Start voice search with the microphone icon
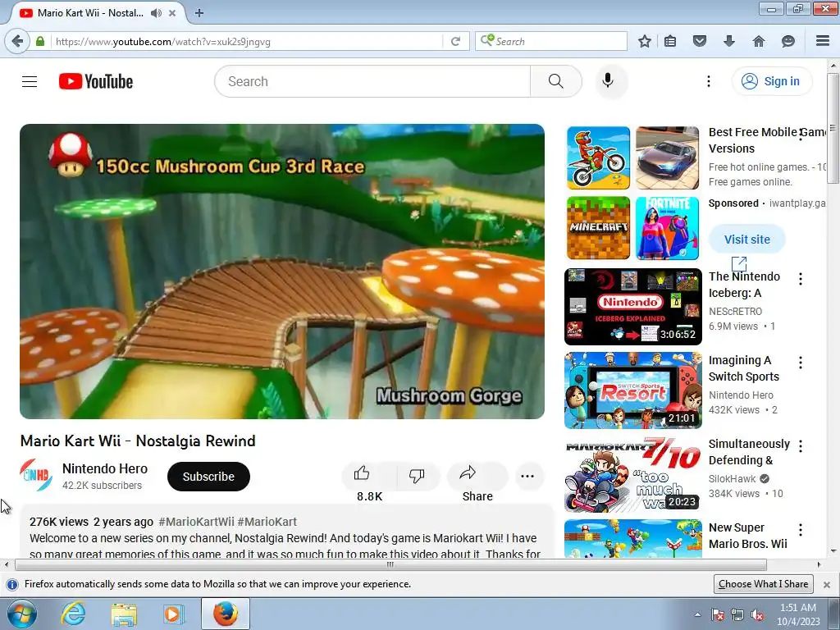The height and width of the screenshot is (630, 840). [x=608, y=81]
